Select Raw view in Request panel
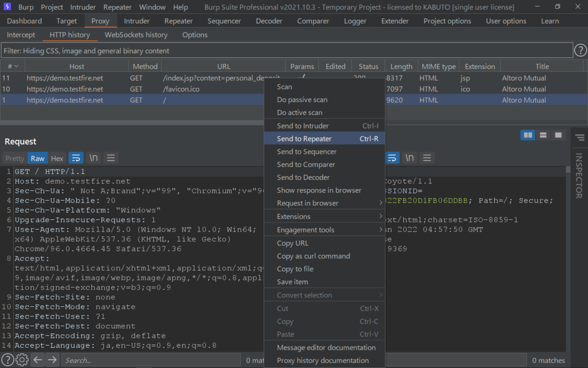 [x=38, y=158]
